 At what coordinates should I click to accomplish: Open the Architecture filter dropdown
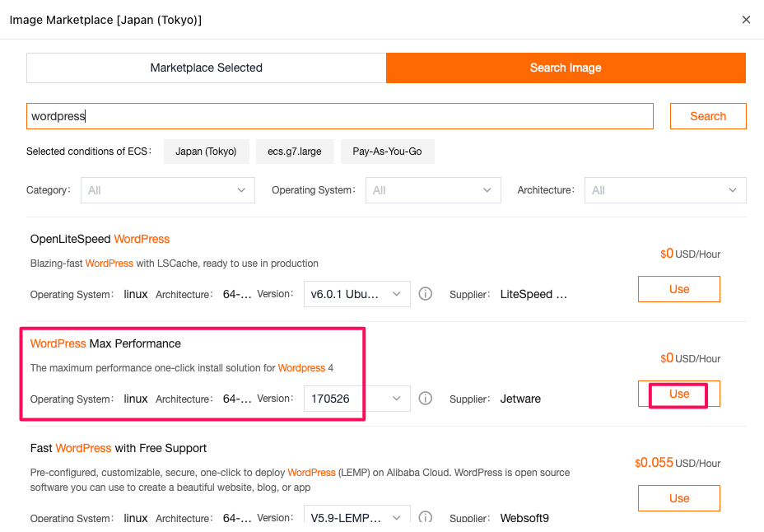click(x=665, y=190)
